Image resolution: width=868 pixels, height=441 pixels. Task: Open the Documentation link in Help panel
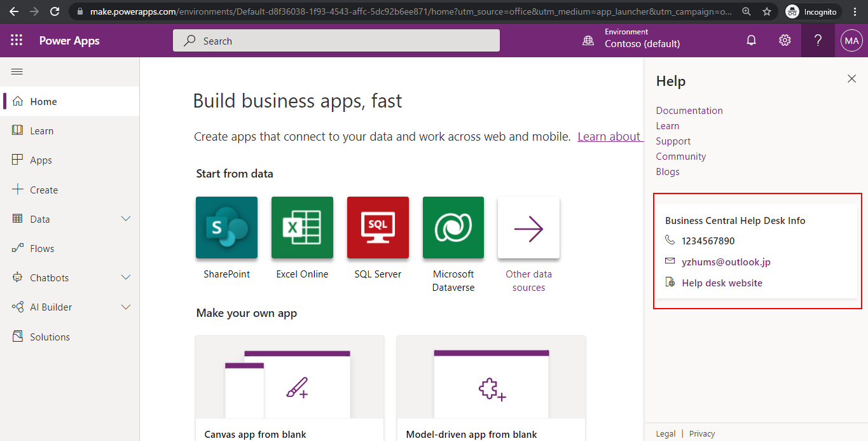click(x=689, y=110)
